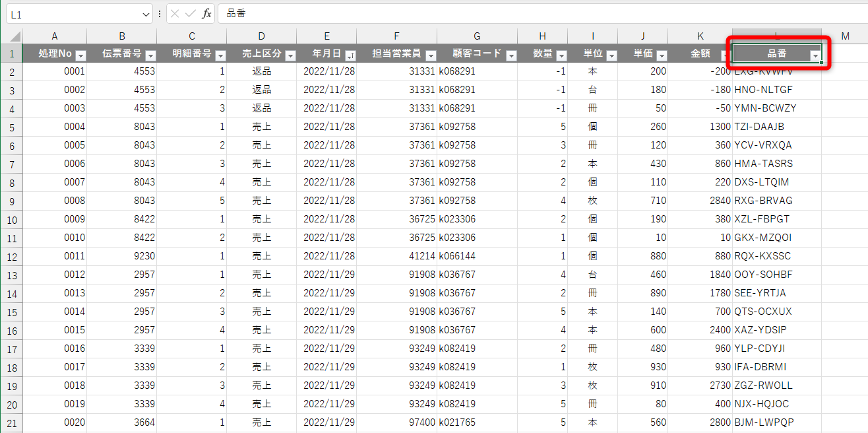868x433 pixels.
Task: Click 伝票番号 3664 cell
Action: coord(122,422)
